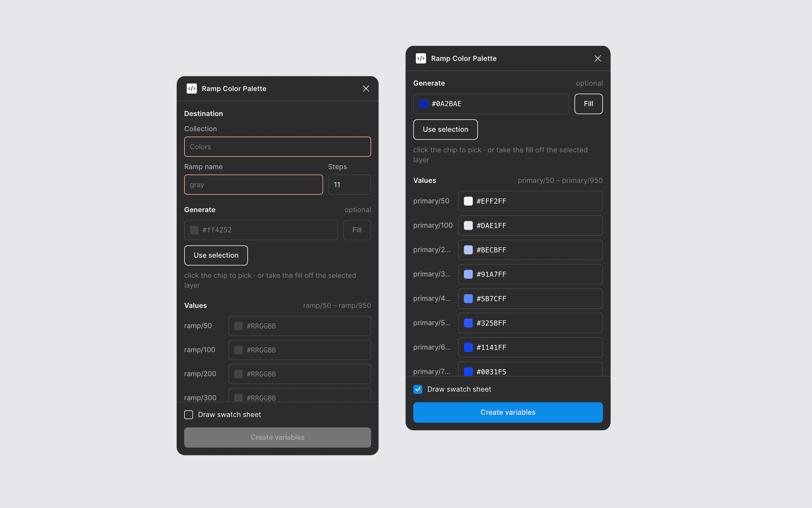The height and width of the screenshot is (508, 812).
Task: Click the primary/100 row label
Action: coord(433,225)
